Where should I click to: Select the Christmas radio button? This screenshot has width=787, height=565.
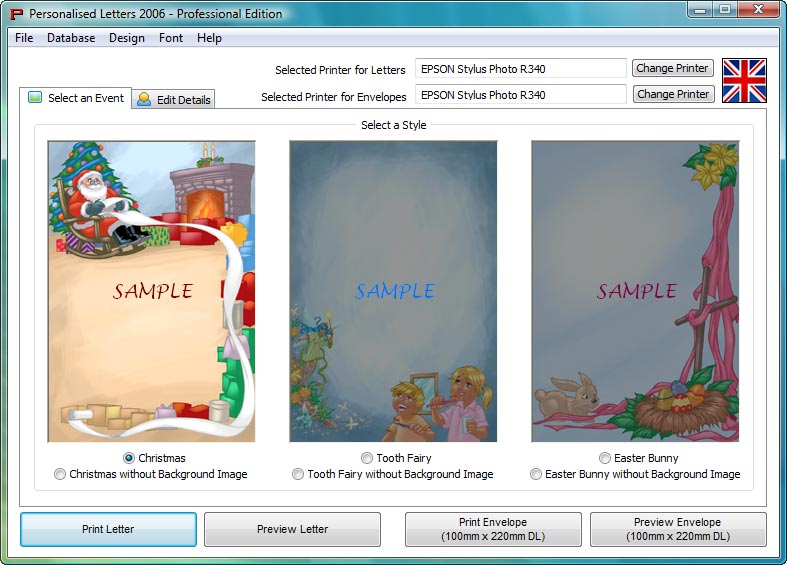point(129,458)
